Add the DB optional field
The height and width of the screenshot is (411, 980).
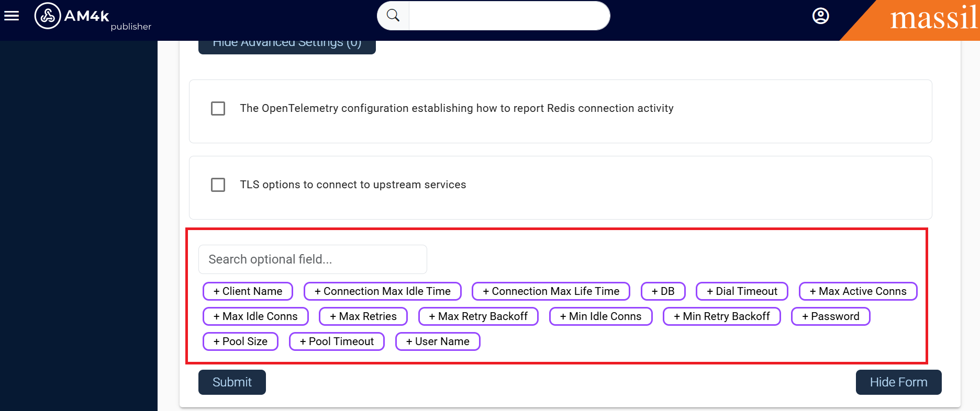[x=663, y=291]
